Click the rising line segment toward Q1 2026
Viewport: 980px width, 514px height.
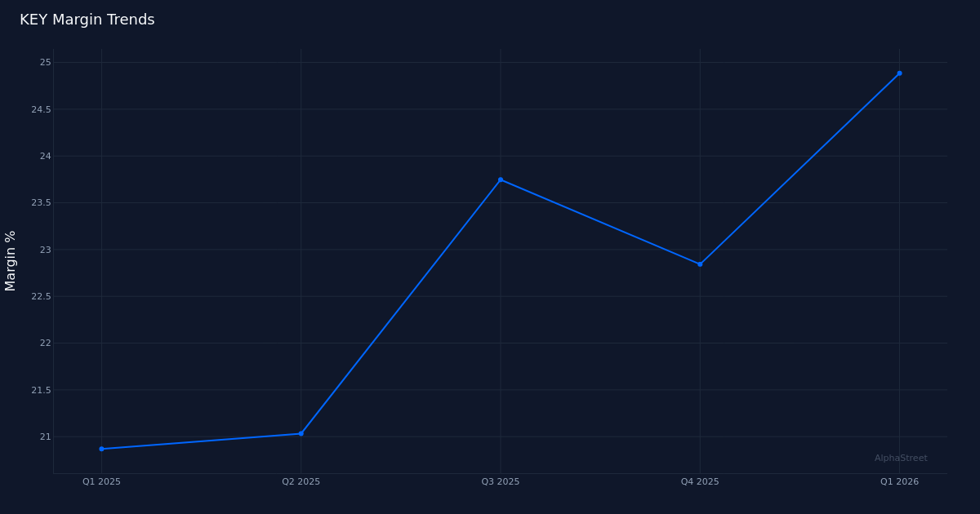[800, 167]
